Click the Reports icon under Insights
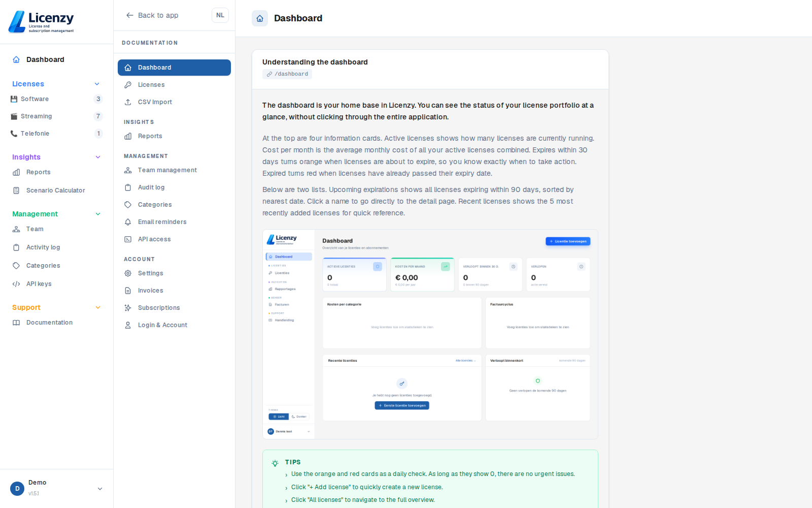Viewport: 812px width, 508px height. 16,172
